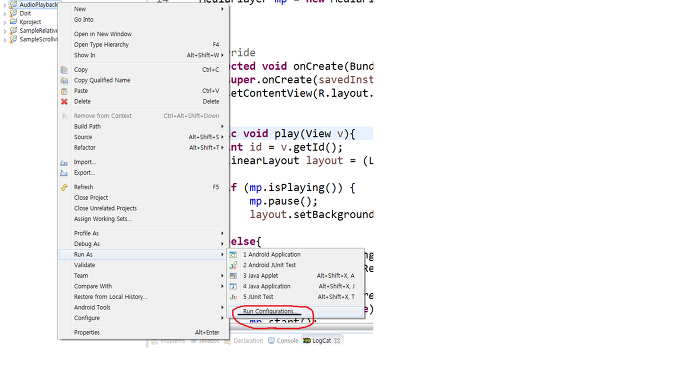Click the Console tab icon

(271, 341)
